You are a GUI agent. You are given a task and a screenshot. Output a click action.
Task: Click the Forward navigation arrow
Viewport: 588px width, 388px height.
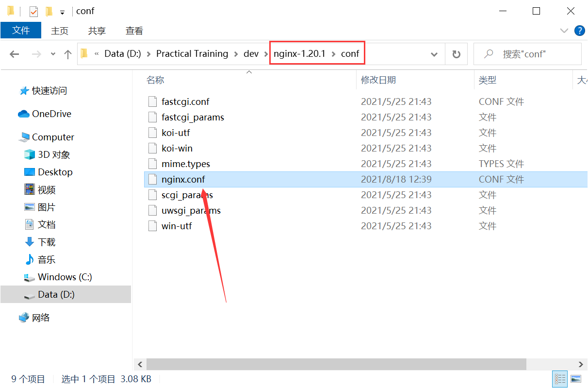point(36,54)
